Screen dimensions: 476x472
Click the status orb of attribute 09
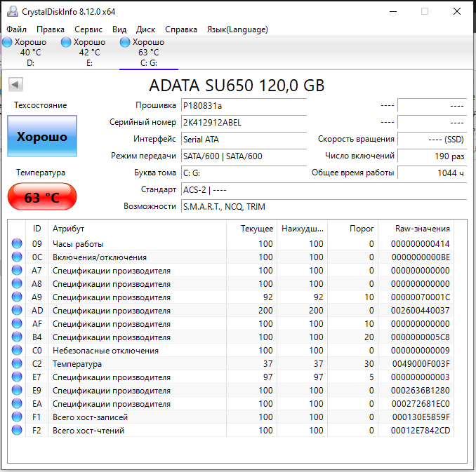[17, 243]
